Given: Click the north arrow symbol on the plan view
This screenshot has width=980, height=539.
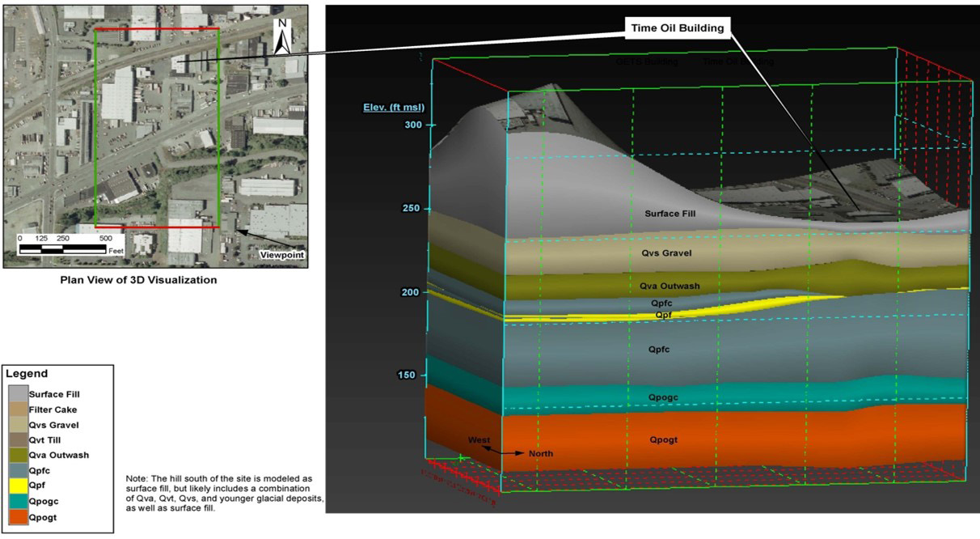Looking at the screenshot, I should coord(282,36).
